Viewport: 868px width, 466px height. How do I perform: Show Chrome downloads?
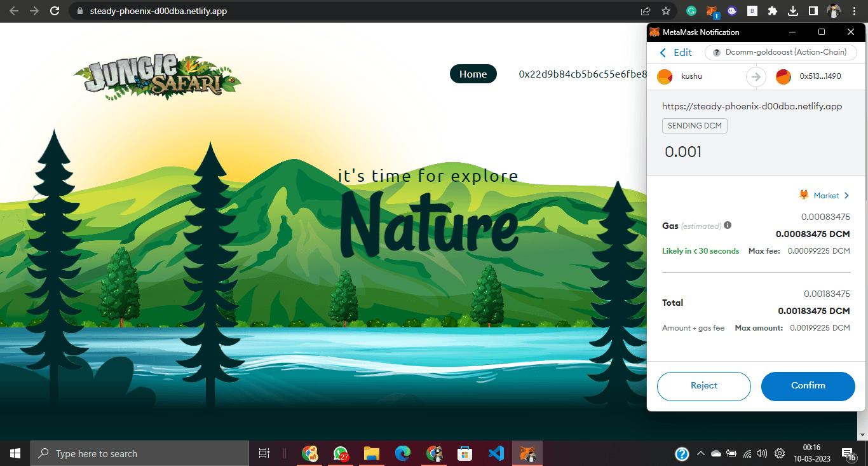(793, 11)
